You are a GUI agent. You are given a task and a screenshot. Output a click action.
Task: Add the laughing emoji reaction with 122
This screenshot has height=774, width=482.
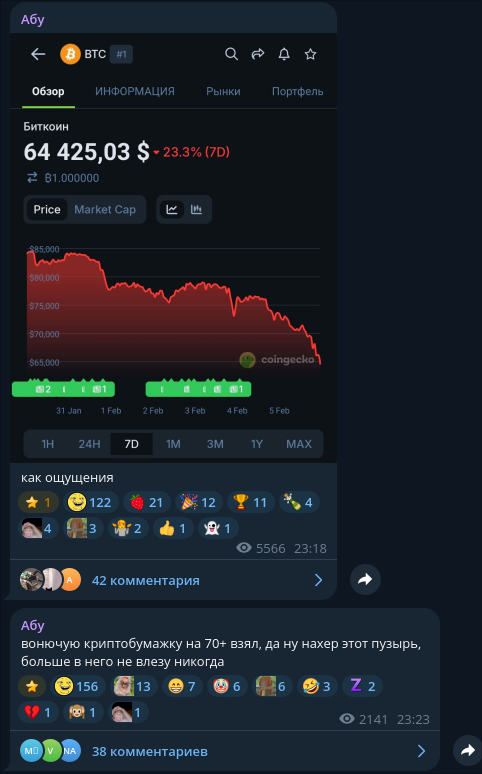pyautogui.click(x=90, y=503)
